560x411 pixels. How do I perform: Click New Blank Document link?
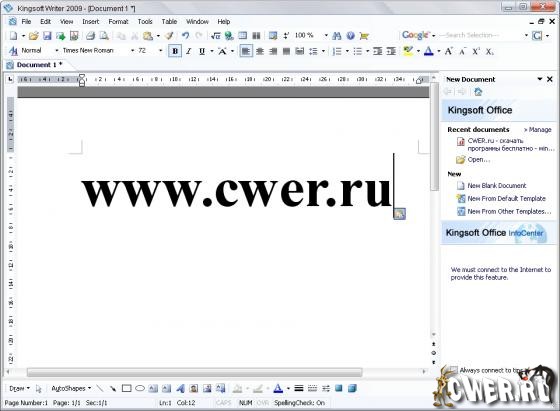(497, 186)
